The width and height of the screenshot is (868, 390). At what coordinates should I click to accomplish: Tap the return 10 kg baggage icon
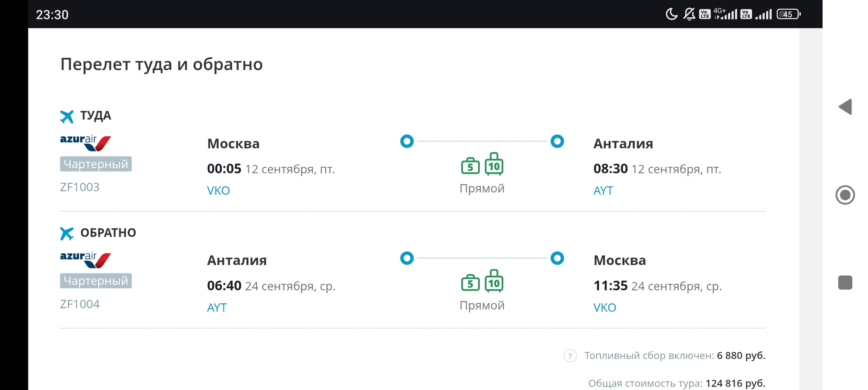click(x=494, y=281)
